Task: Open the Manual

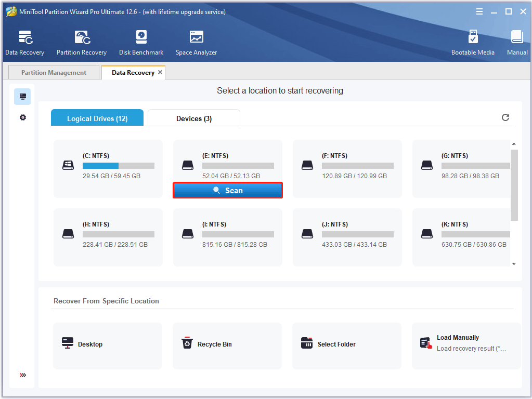Action: point(517,43)
